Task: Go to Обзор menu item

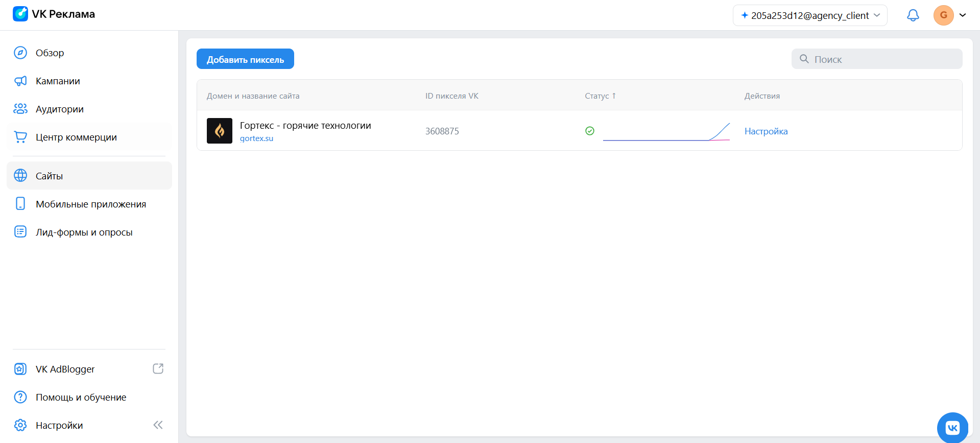Action: click(x=89, y=53)
